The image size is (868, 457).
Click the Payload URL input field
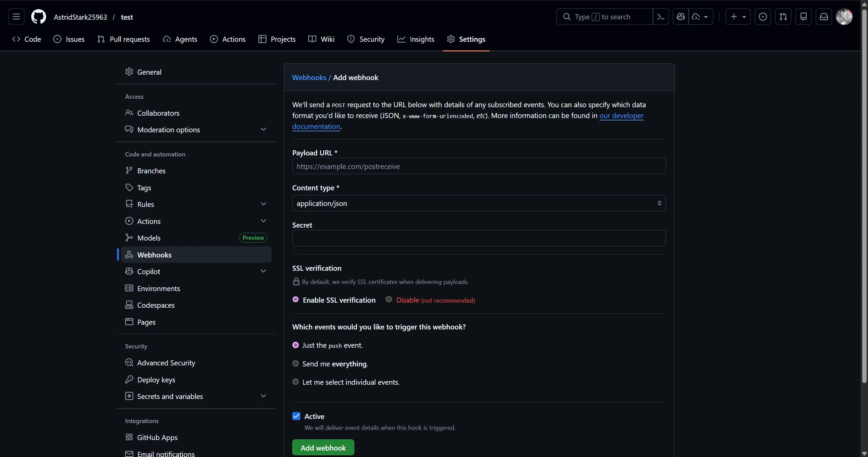pyautogui.click(x=478, y=166)
